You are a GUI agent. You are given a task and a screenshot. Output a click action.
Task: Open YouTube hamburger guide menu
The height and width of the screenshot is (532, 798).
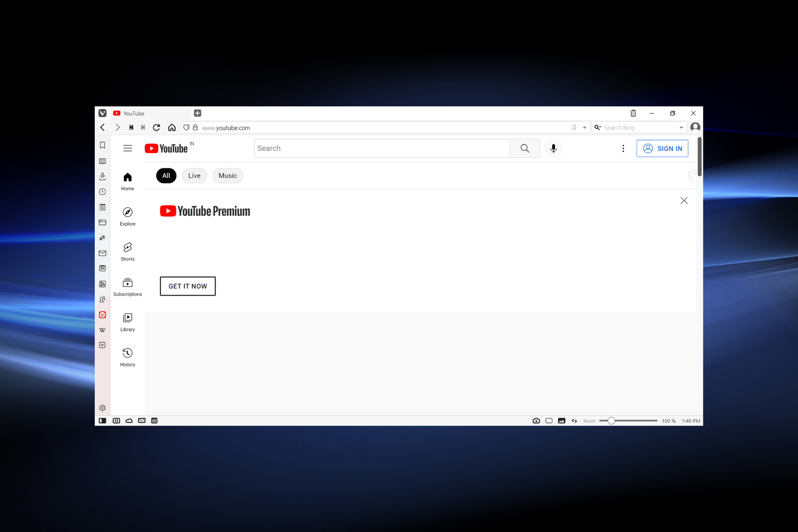(128, 148)
